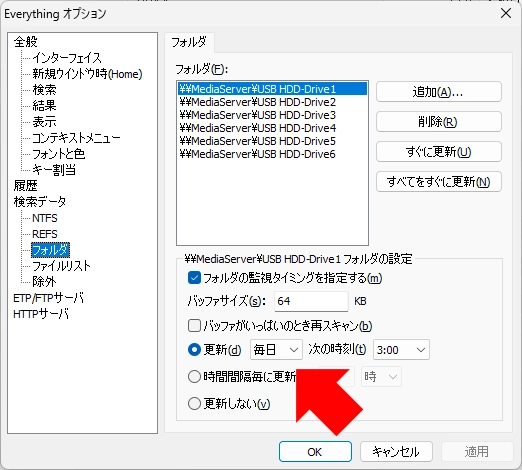
Task: Click すべてをすぐに更新(N) button
Action: (x=439, y=182)
